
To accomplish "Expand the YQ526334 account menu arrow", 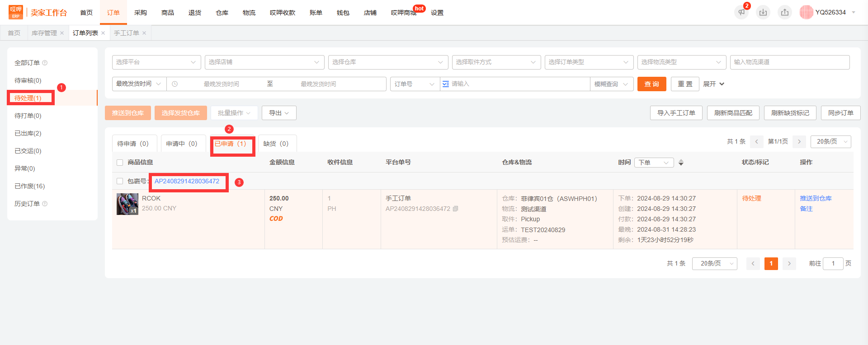I will pos(854,12).
